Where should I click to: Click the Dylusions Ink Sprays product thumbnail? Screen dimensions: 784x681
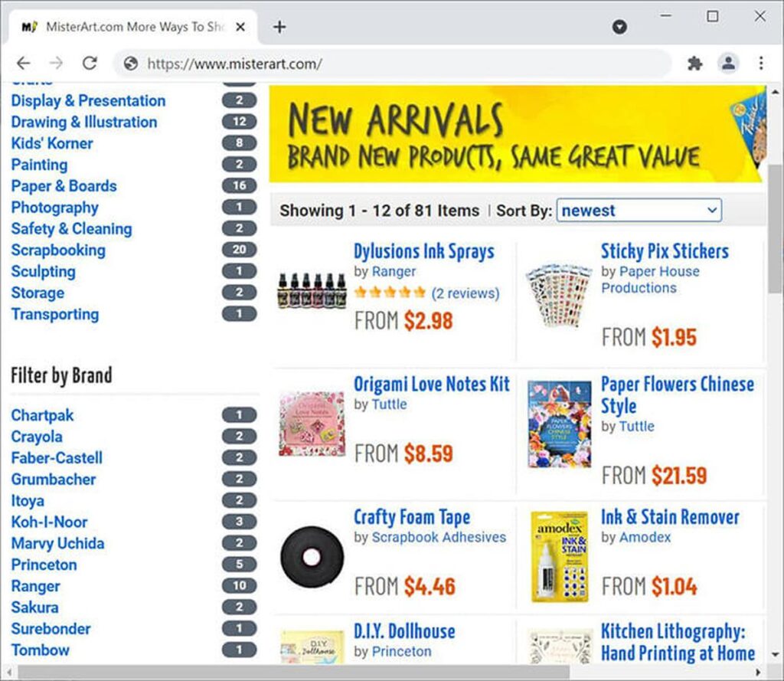[311, 291]
